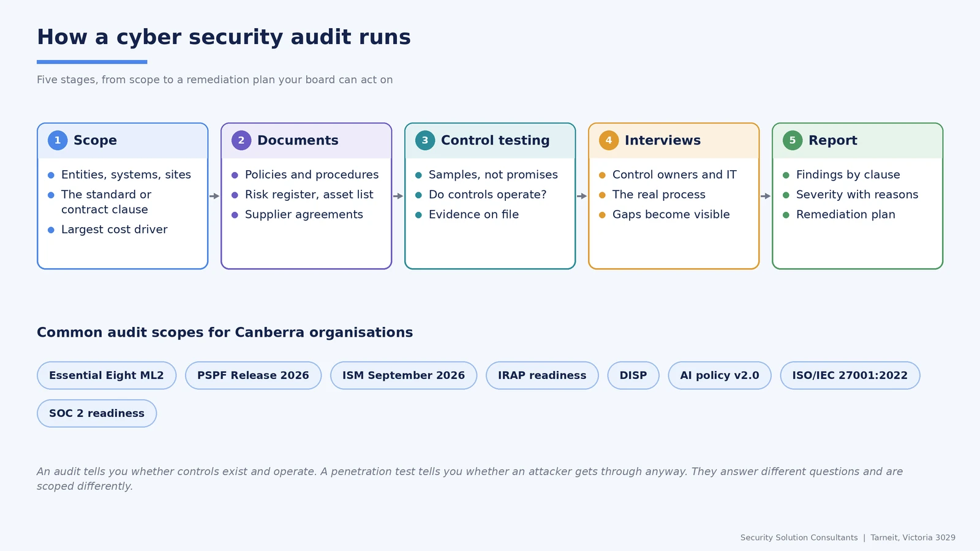Screen dimensions: 980x551
Task: Click "Evidence on file" bullet text
Action: tap(473, 214)
